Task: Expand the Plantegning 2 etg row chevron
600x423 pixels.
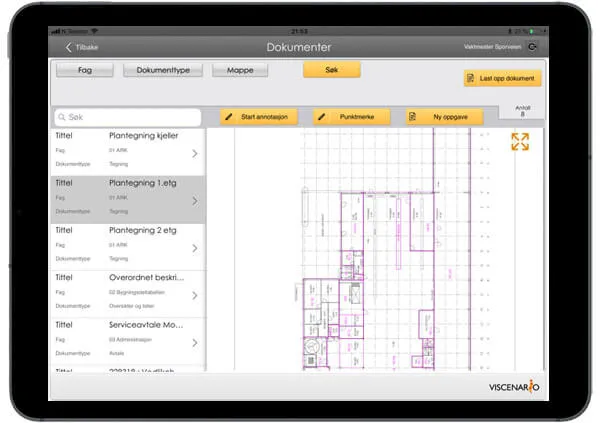Action: (195, 248)
